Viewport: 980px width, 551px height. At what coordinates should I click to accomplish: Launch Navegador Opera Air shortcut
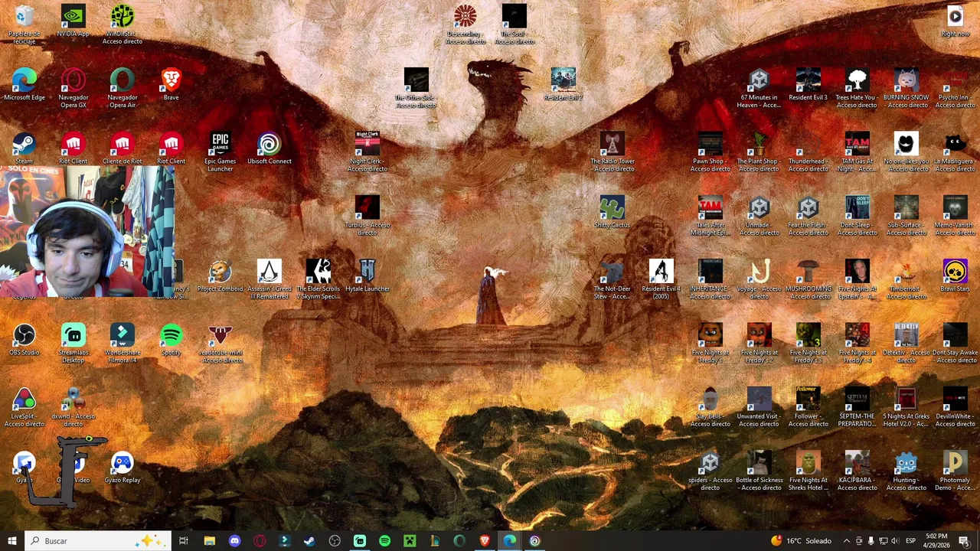tap(122, 88)
